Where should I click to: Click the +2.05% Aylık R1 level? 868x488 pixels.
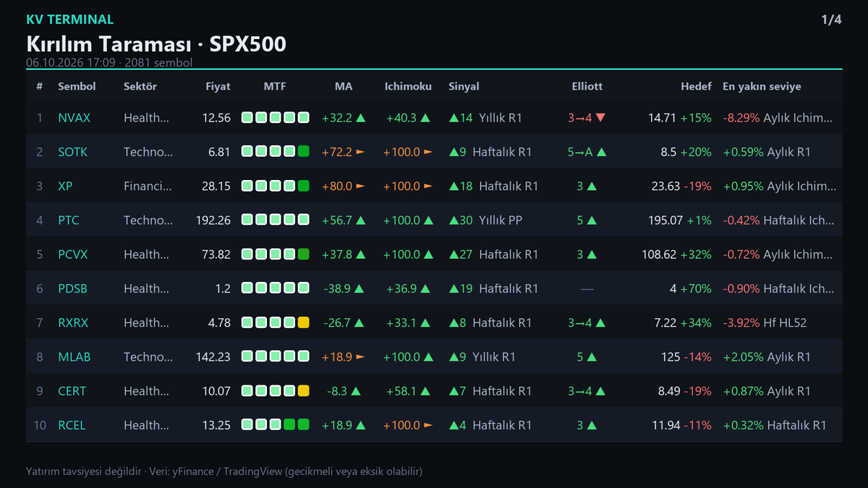pos(767,357)
